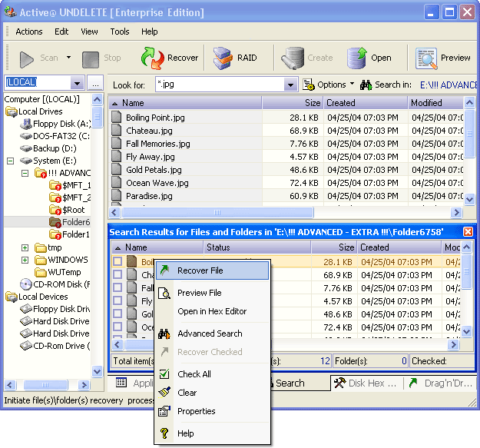
Task: Click upper file list horizontal scrollbar thumb
Action: coord(217,212)
